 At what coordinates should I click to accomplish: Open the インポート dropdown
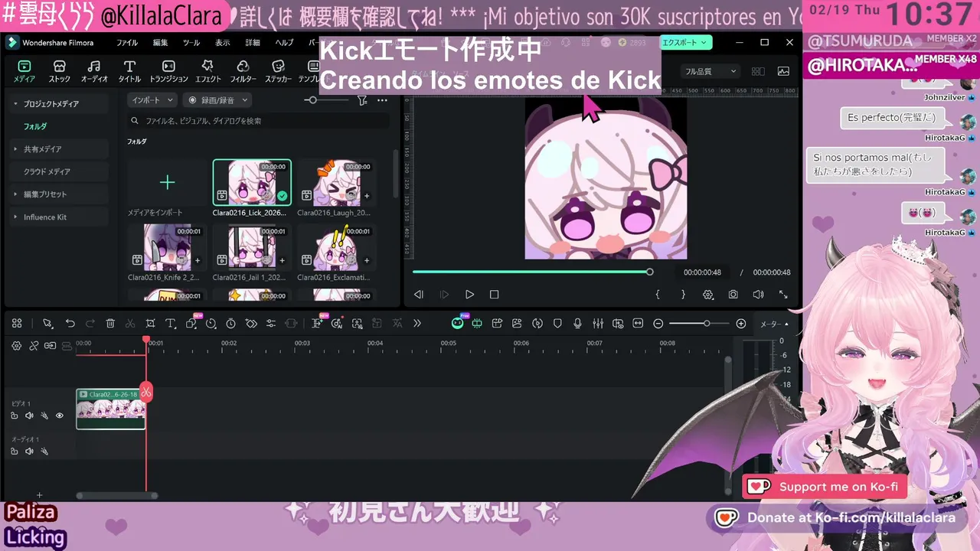152,100
